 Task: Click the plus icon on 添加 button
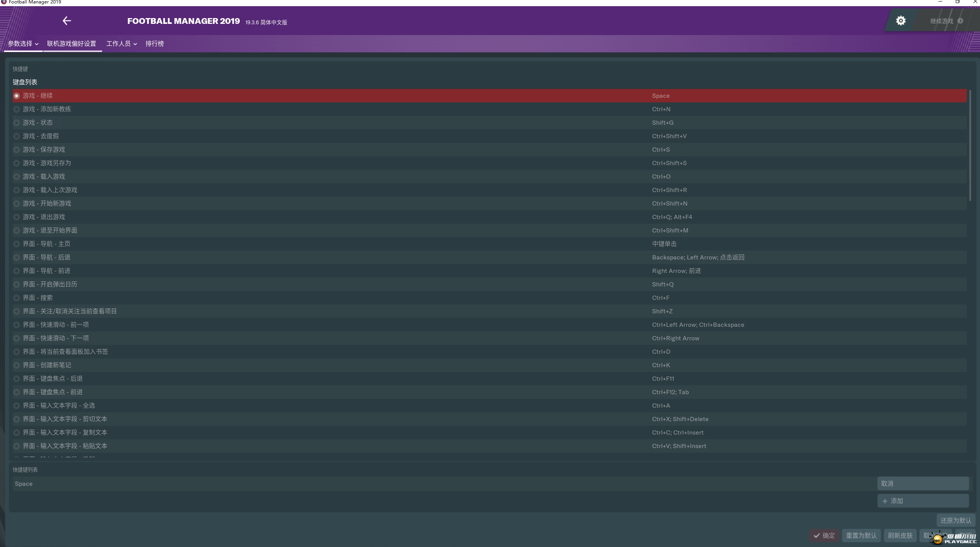point(885,501)
